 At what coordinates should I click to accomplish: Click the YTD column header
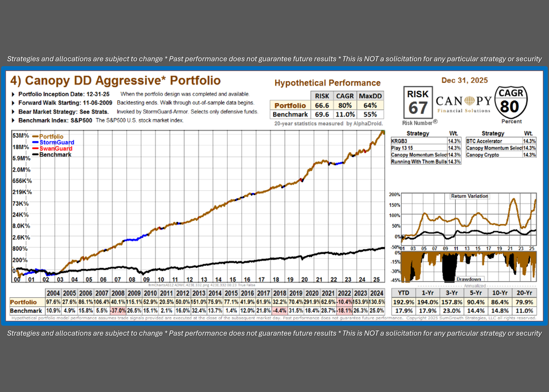pyautogui.click(x=404, y=293)
